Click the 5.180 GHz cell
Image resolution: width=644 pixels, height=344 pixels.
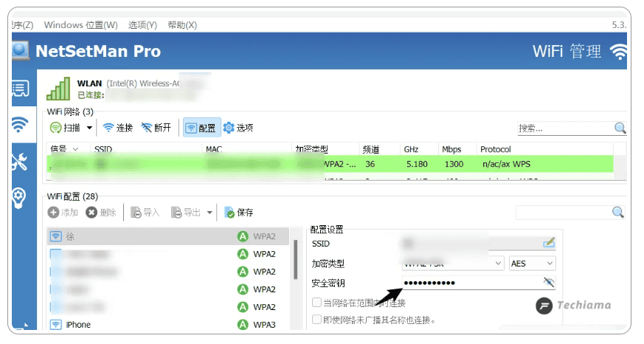[417, 164]
